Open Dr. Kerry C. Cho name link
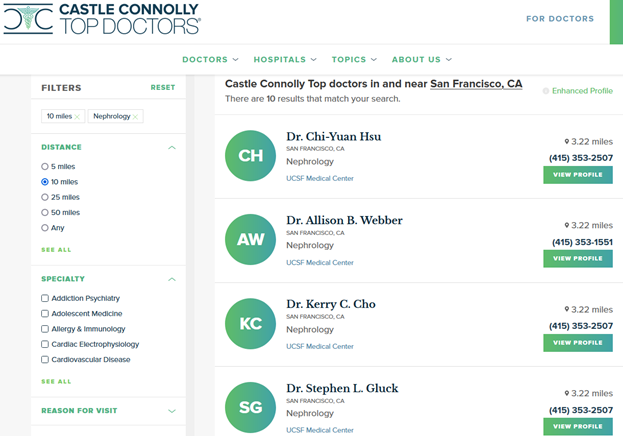 click(x=331, y=304)
